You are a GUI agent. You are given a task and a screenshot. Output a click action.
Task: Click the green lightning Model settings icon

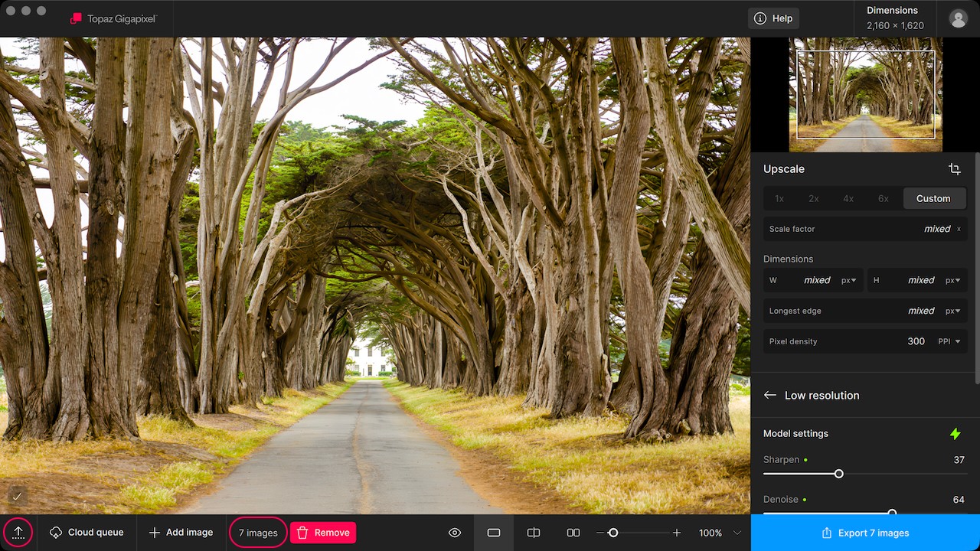(955, 434)
